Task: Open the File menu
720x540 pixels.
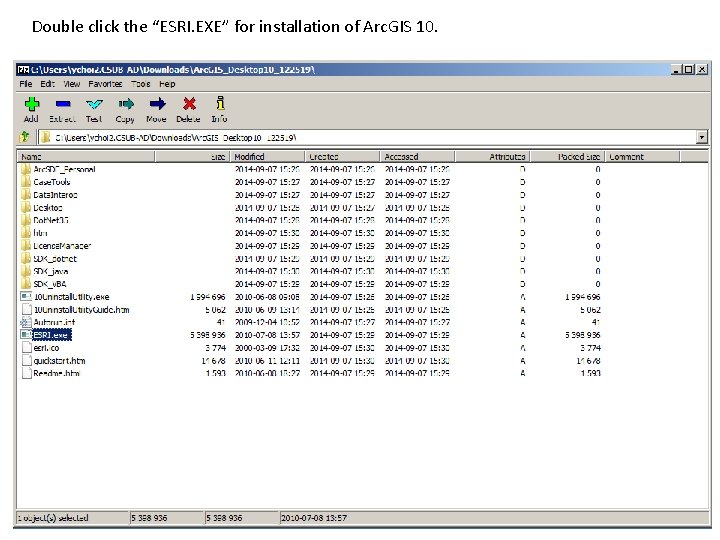Action: tap(26, 84)
